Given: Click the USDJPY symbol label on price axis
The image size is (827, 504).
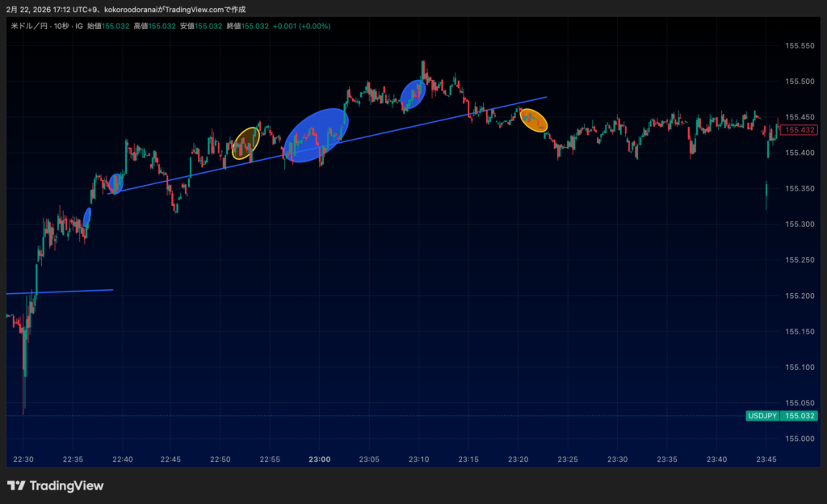Looking at the screenshot, I should tap(762, 416).
